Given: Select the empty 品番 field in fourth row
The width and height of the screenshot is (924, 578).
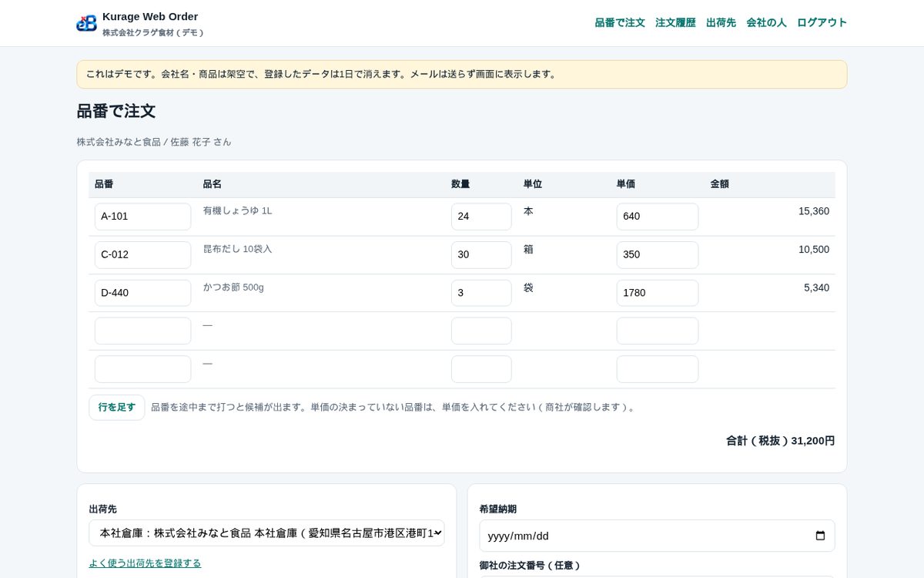Looking at the screenshot, I should pyautogui.click(x=142, y=331).
